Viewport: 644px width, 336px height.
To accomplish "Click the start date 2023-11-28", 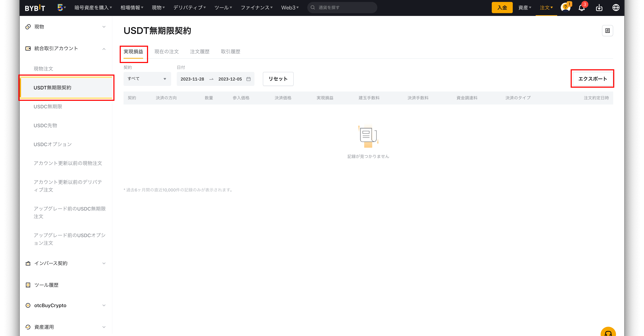I will coord(192,79).
